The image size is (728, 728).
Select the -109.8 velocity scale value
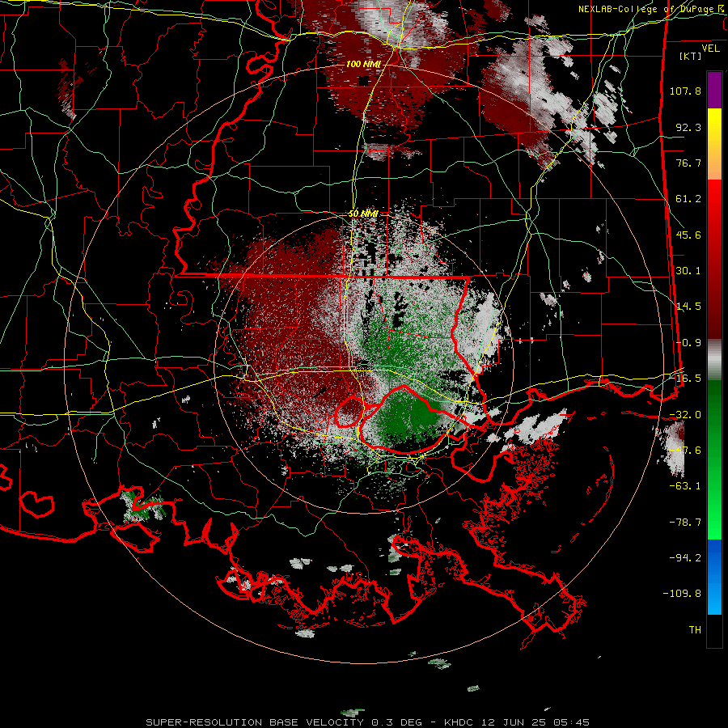(x=682, y=594)
